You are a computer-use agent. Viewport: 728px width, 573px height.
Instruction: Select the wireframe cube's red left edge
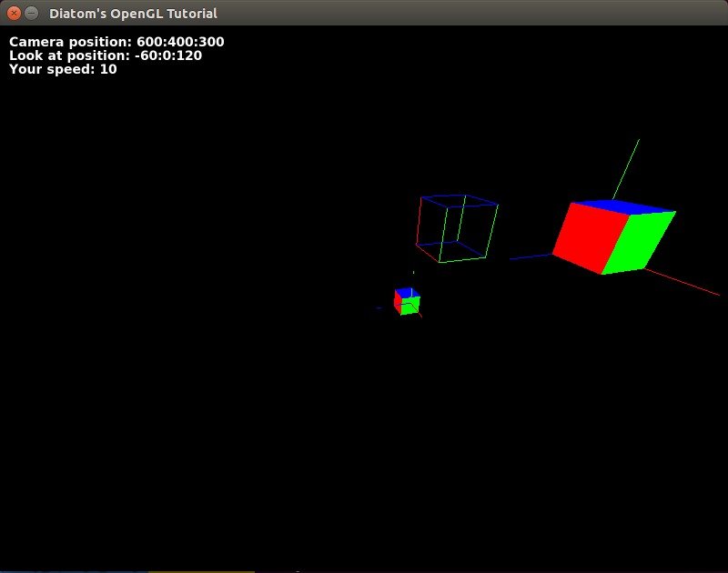click(x=419, y=221)
